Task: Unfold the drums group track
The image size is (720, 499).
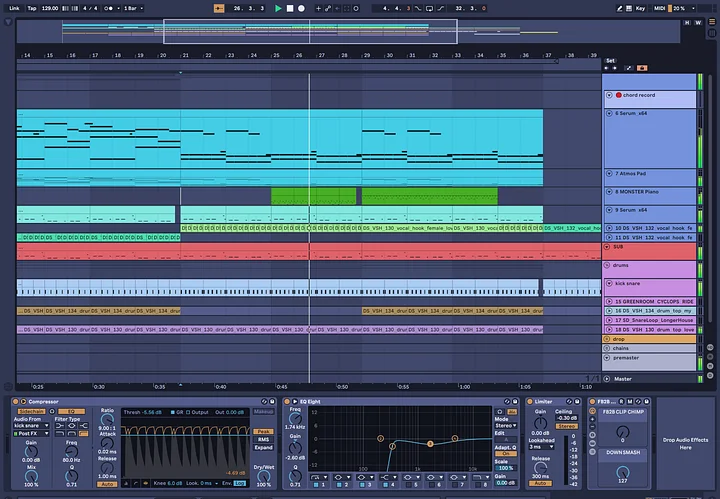Action: (607, 265)
